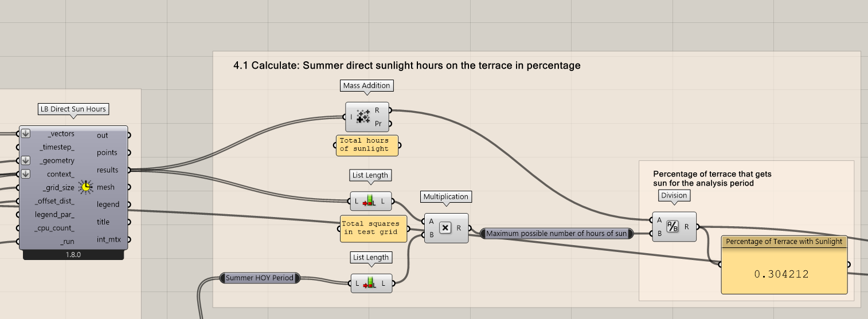Click the Mass Addition component icon

[363, 117]
